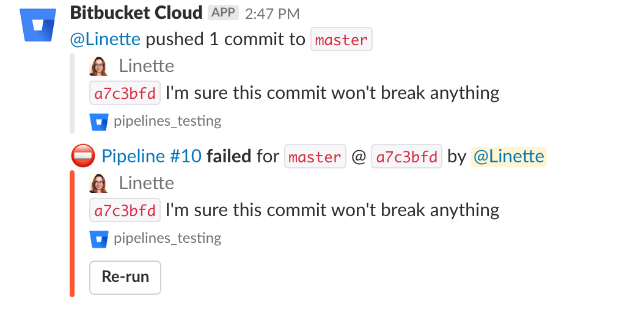Open commit hash a7c3bfd in second attachment
The height and width of the screenshot is (310, 644).
(x=125, y=211)
